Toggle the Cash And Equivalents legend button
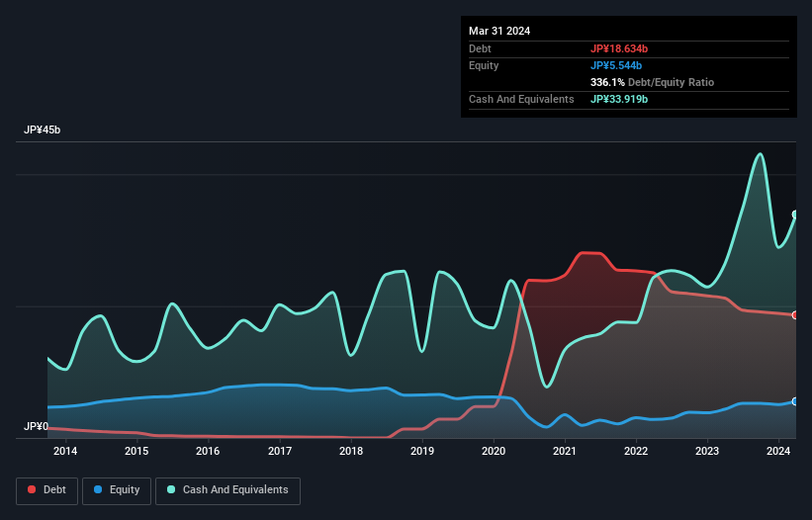812x520 pixels. pos(227,490)
